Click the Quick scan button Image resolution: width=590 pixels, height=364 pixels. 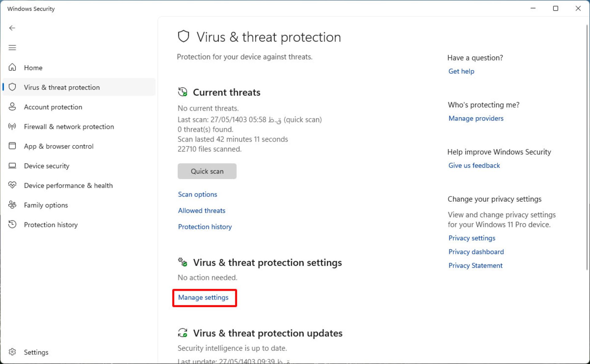click(x=207, y=170)
